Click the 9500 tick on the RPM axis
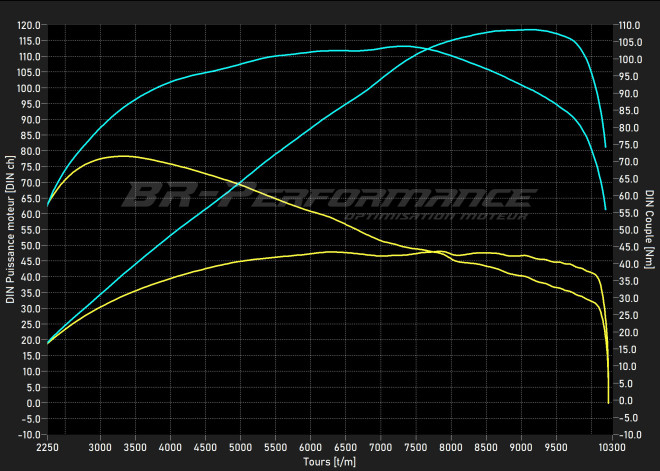 [x=556, y=447]
